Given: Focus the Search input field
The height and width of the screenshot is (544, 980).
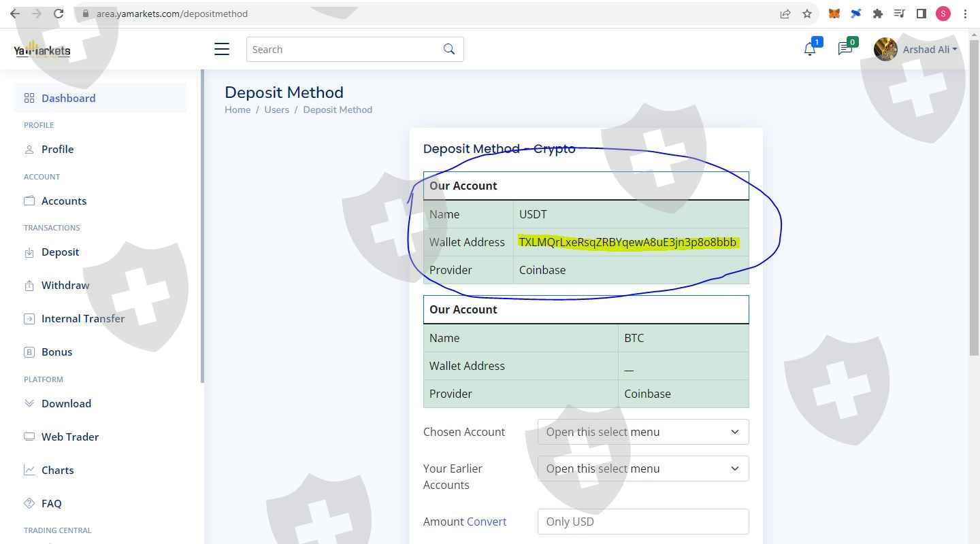Looking at the screenshot, I should coord(344,49).
